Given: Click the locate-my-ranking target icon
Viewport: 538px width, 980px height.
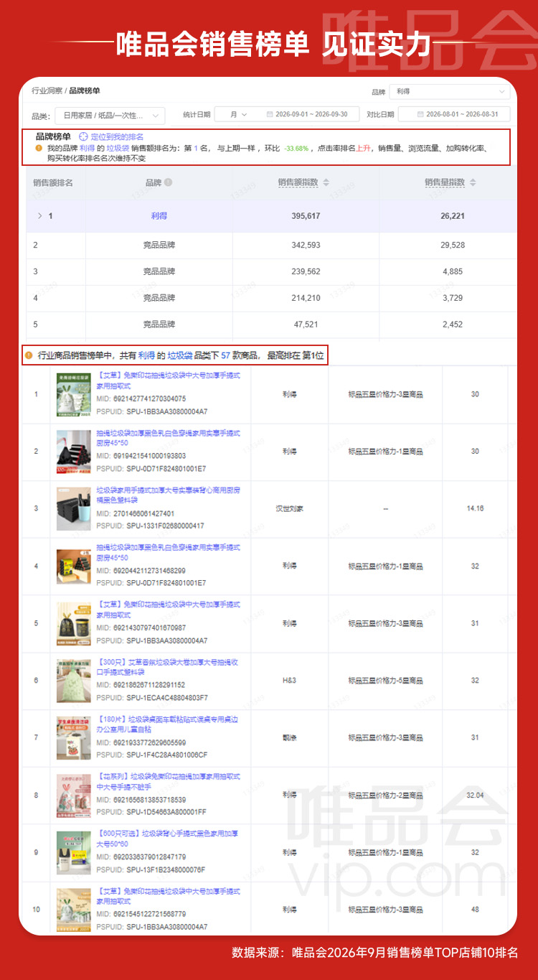Looking at the screenshot, I should (x=83, y=136).
